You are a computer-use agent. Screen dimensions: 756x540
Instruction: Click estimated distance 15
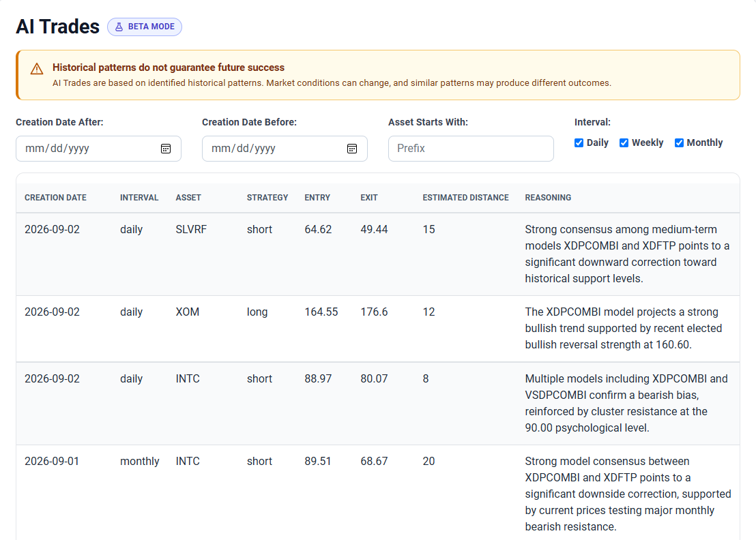click(428, 230)
